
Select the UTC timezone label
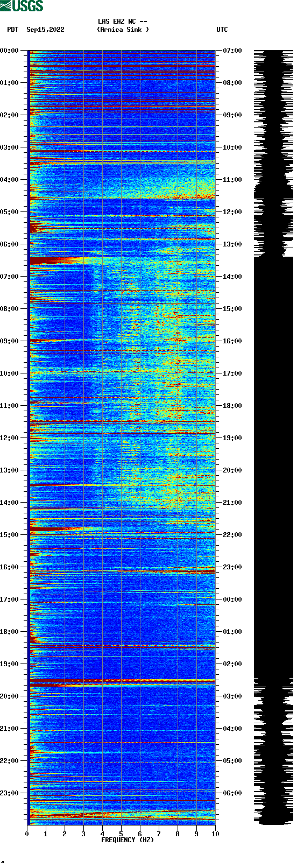point(222,30)
